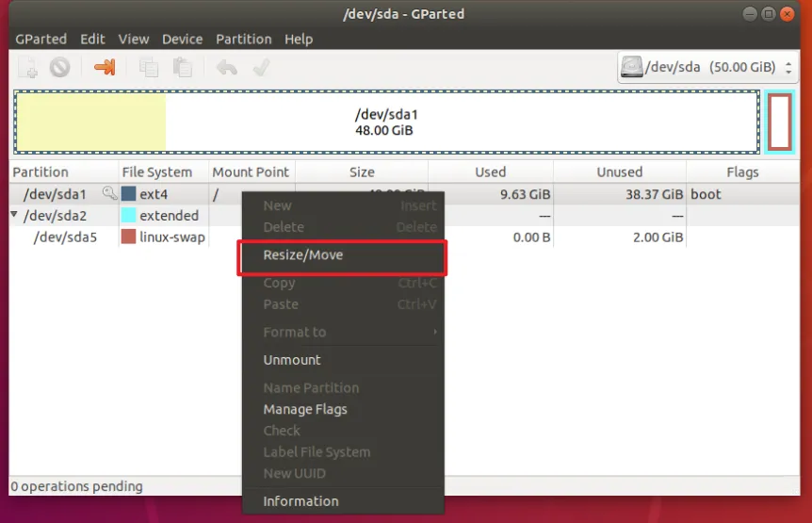
Task: Collapse the /dev/sda2 extended partition tree
Action: point(14,214)
